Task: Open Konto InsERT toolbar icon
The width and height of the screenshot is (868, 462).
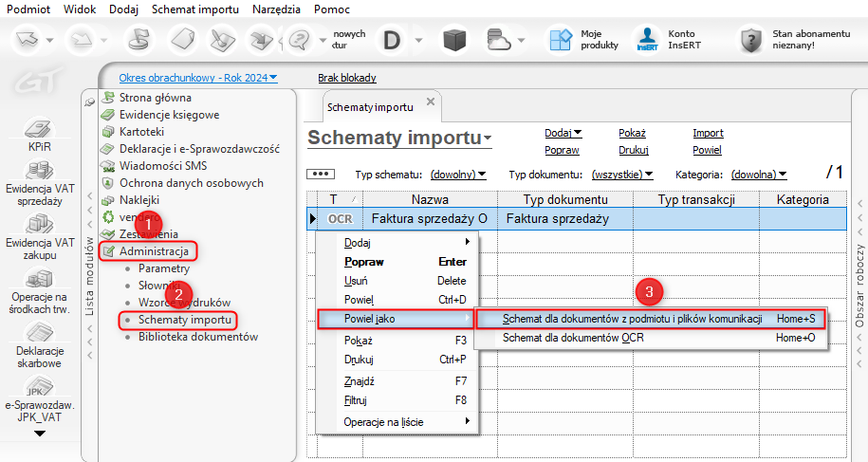Action: pos(648,39)
